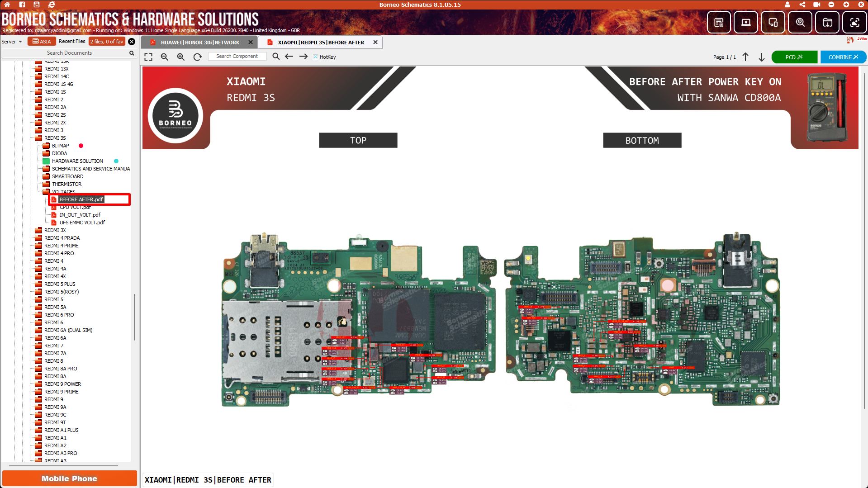
Task: Click the search documents magnifier icon
Action: pos(132,53)
